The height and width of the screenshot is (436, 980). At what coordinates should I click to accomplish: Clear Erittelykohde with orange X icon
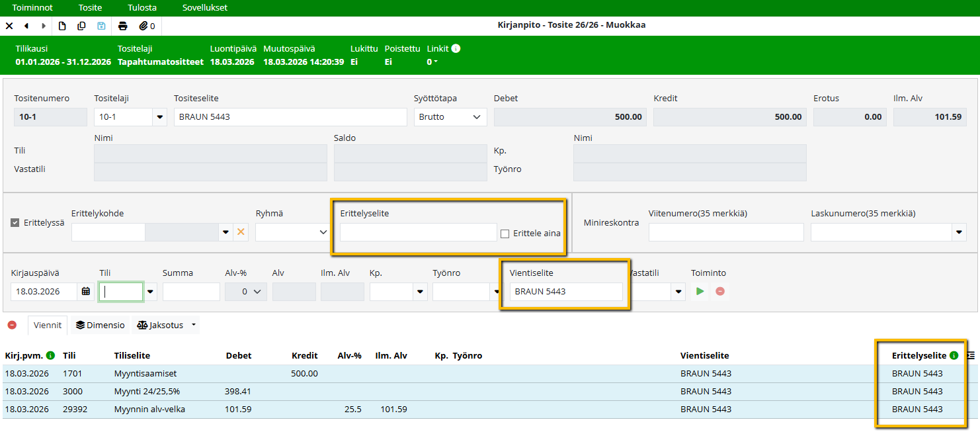241,232
